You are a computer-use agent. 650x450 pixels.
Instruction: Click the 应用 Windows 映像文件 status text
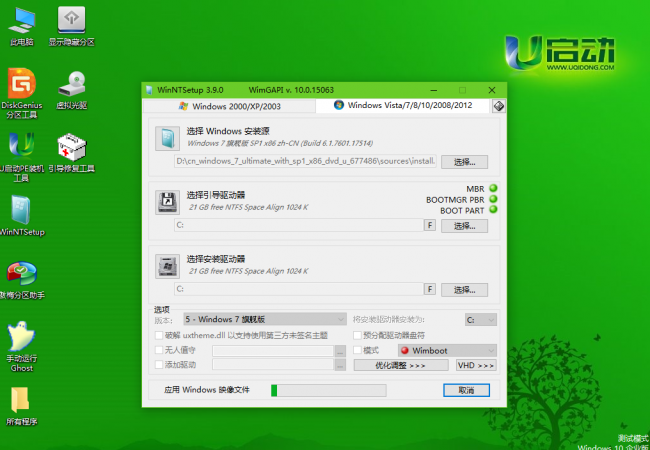click(x=207, y=390)
